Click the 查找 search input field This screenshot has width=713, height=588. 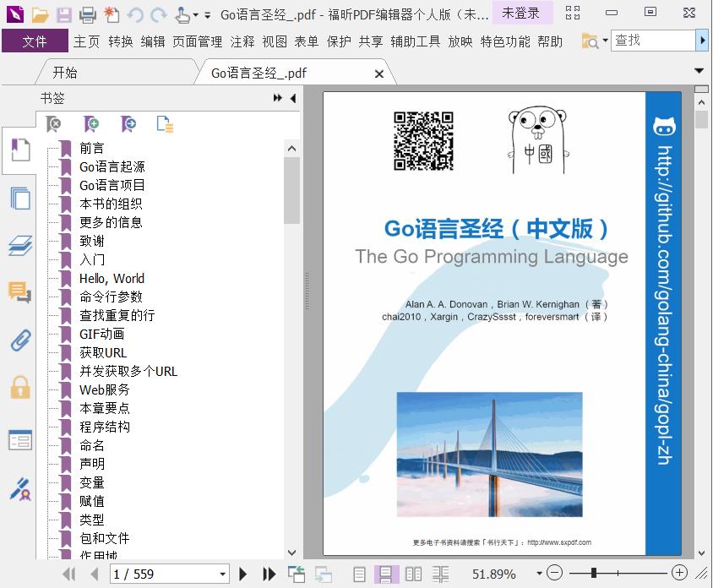point(653,41)
